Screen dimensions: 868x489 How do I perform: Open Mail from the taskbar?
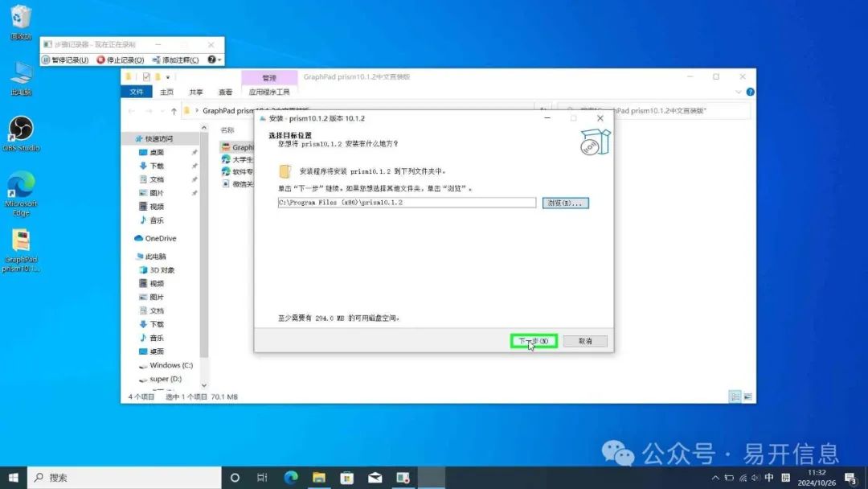point(375,478)
